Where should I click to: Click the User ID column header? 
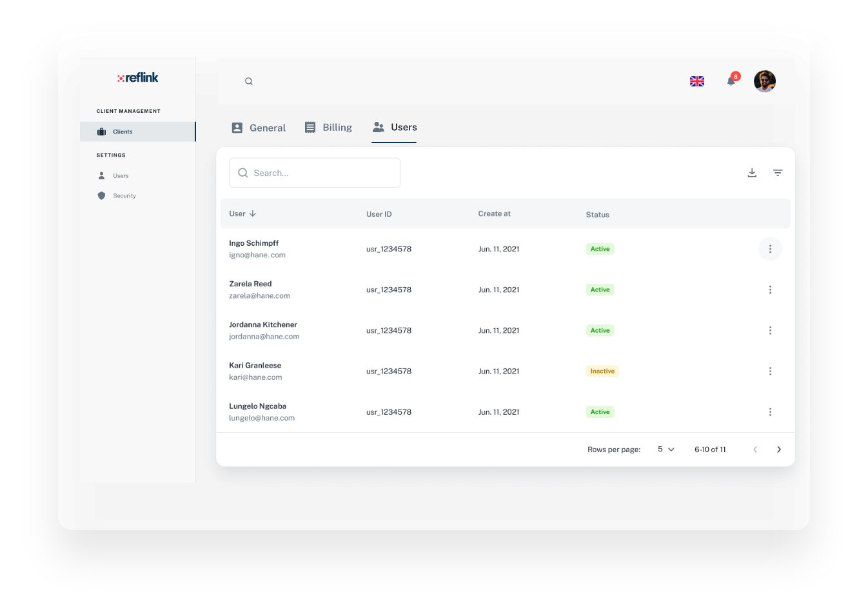click(379, 214)
